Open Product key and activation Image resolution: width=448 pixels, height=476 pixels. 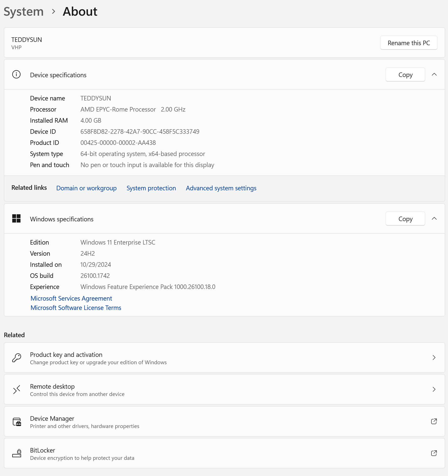point(224,358)
